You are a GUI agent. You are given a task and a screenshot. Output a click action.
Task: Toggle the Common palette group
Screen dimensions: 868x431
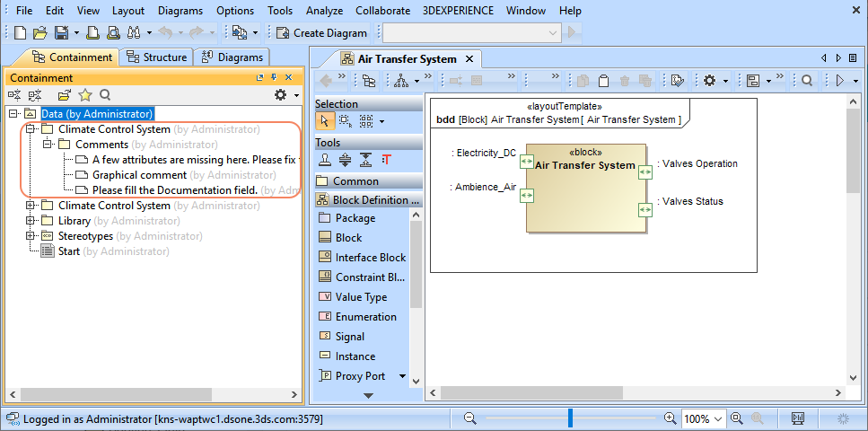click(x=355, y=181)
